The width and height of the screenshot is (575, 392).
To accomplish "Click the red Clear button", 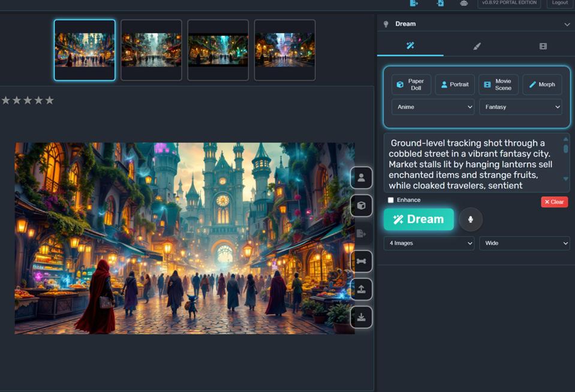I will (553, 201).
